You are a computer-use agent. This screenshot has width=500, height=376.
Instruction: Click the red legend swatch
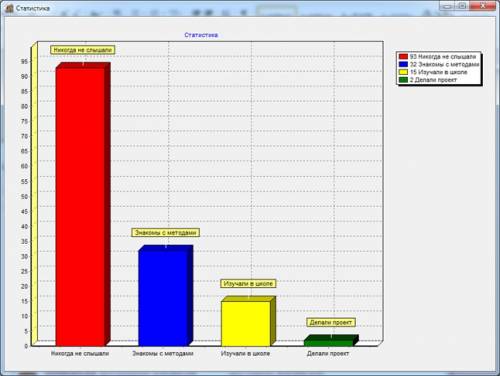[x=403, y=57]
